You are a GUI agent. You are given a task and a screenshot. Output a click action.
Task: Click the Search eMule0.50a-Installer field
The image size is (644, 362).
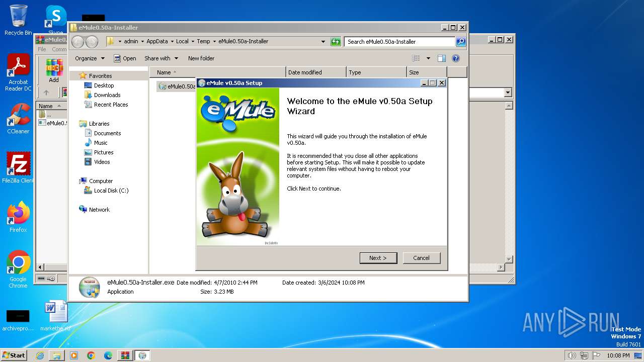point(400,42)
